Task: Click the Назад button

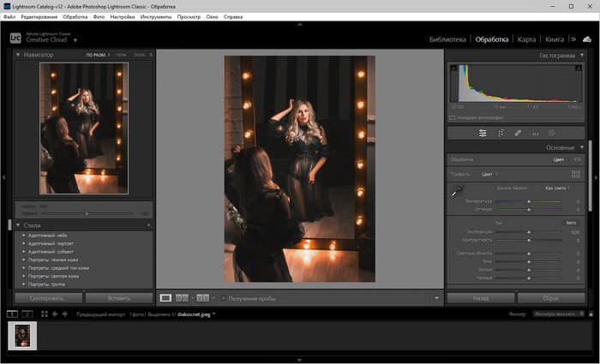Action: coord(481,298)
